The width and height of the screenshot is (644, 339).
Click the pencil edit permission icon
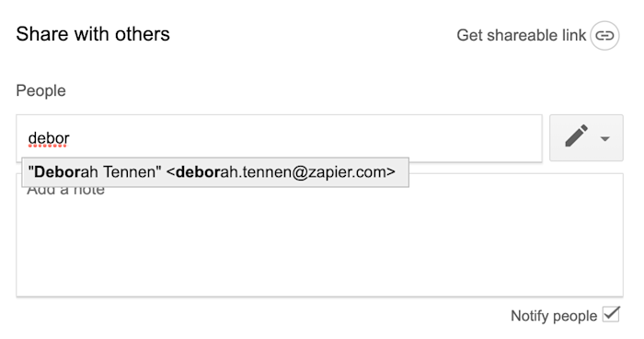(576, 135)
